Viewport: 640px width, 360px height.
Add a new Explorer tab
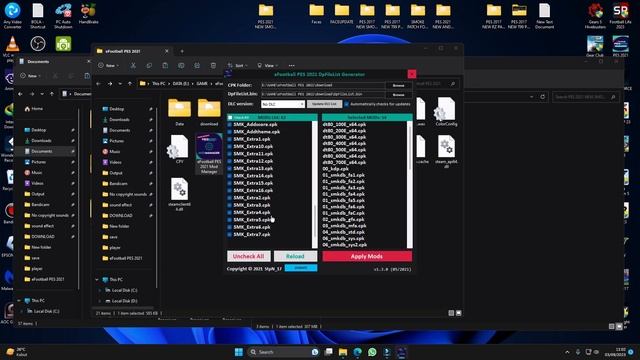coord(182,51)
